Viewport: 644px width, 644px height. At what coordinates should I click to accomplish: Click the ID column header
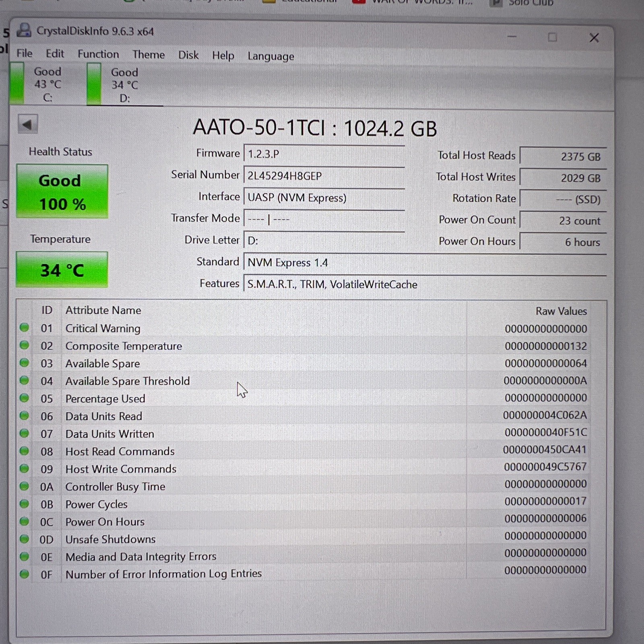pyautogui.click(x=47, y=310)
